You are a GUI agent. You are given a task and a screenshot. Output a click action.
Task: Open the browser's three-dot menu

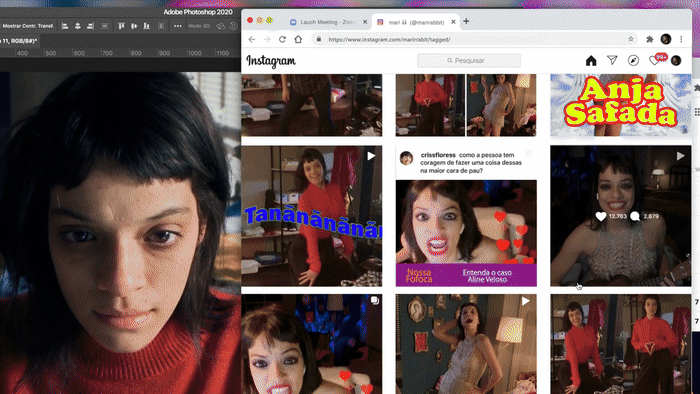click(x=681, y=39)
